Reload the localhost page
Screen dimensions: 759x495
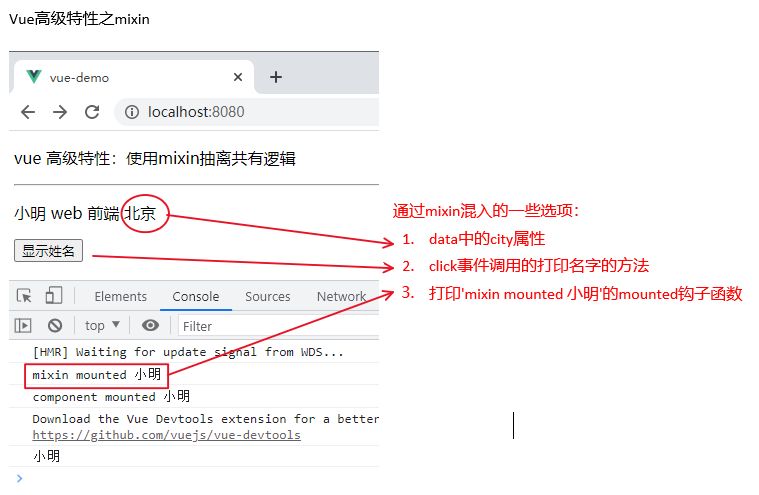(x=92, y=112)
